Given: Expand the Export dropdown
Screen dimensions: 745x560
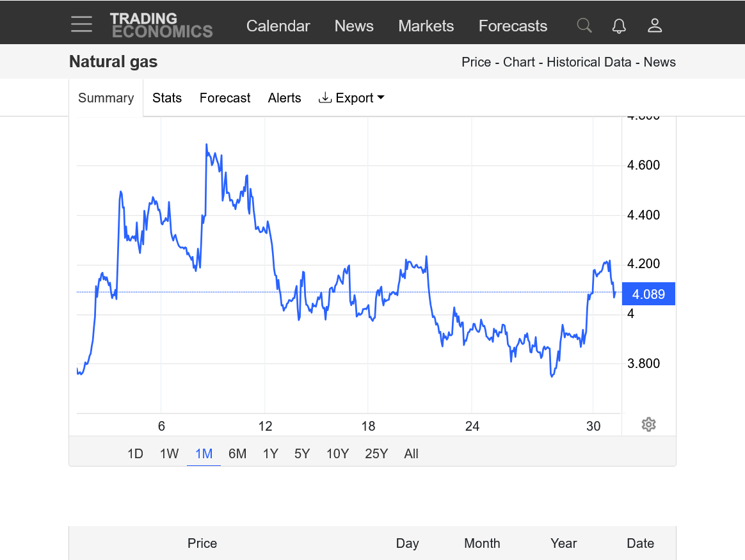Looking at the screenshot, I should click(351, 98).
